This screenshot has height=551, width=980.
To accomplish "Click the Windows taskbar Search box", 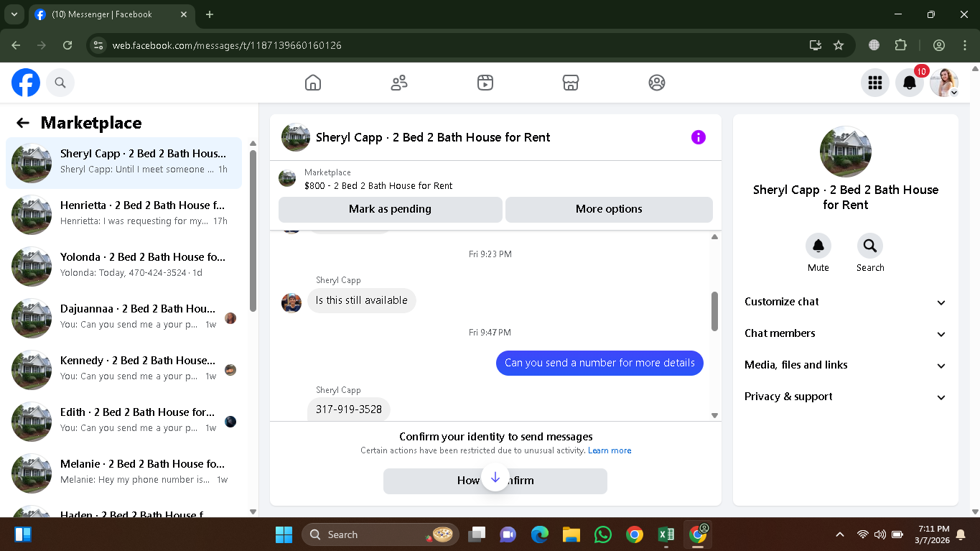I will tap(381, 534).
